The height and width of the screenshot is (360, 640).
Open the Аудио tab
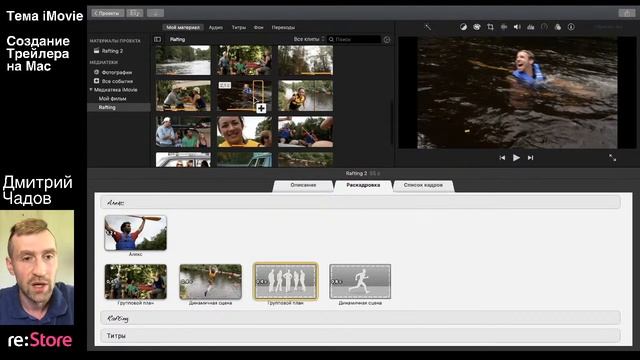pyautogui.click(x=216, y=27)
